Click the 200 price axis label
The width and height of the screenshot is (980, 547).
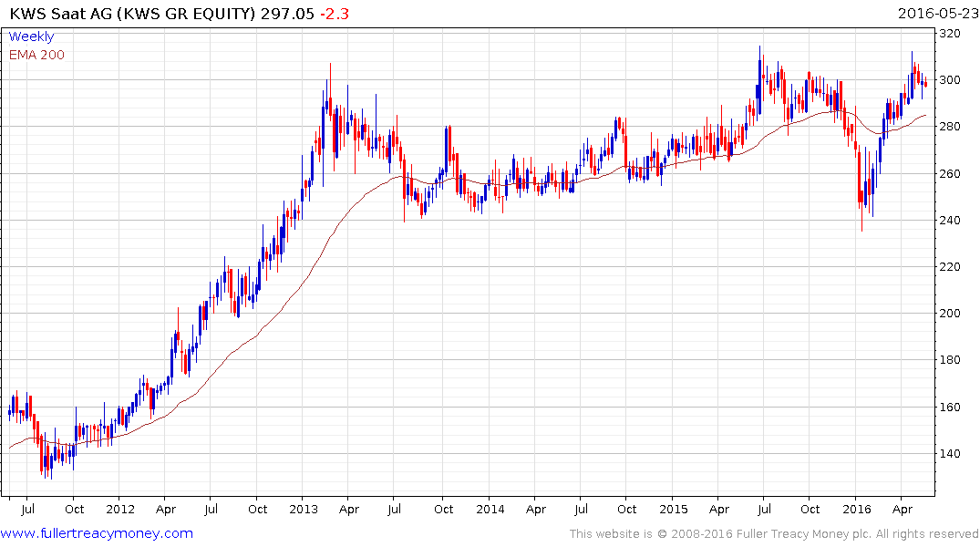pos(950,314)
